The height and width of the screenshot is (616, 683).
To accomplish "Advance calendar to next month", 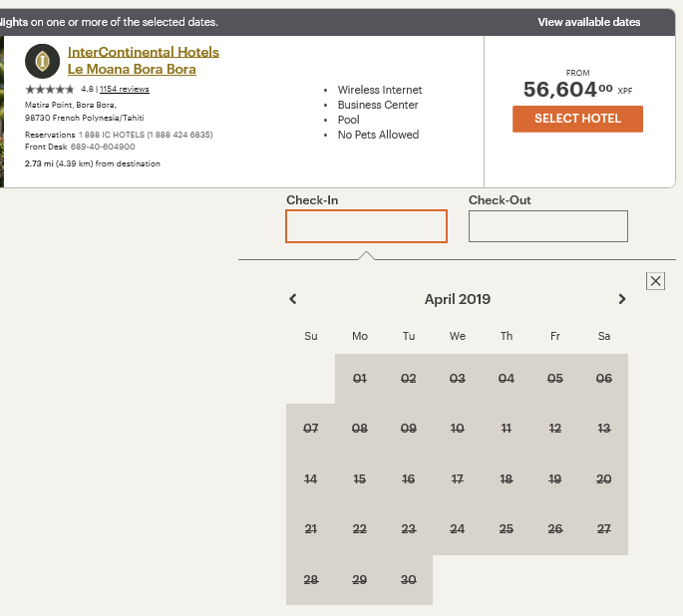I will 622,299.
